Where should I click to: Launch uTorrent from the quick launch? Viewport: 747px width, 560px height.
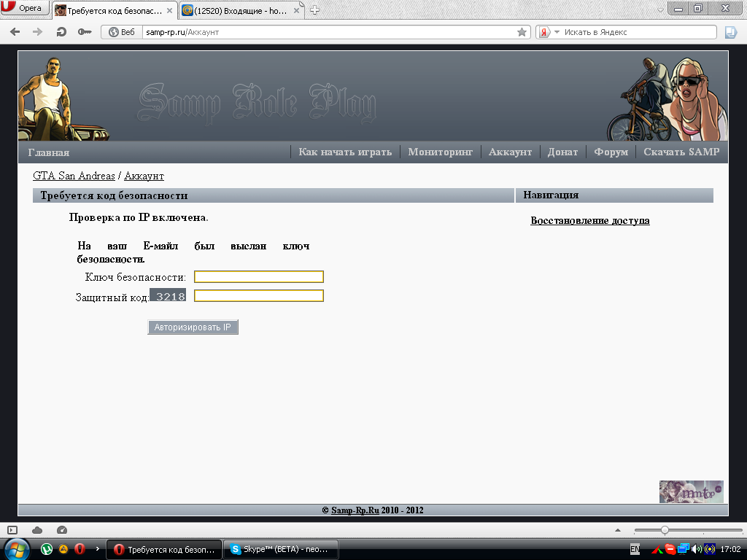tap(46, 549)
